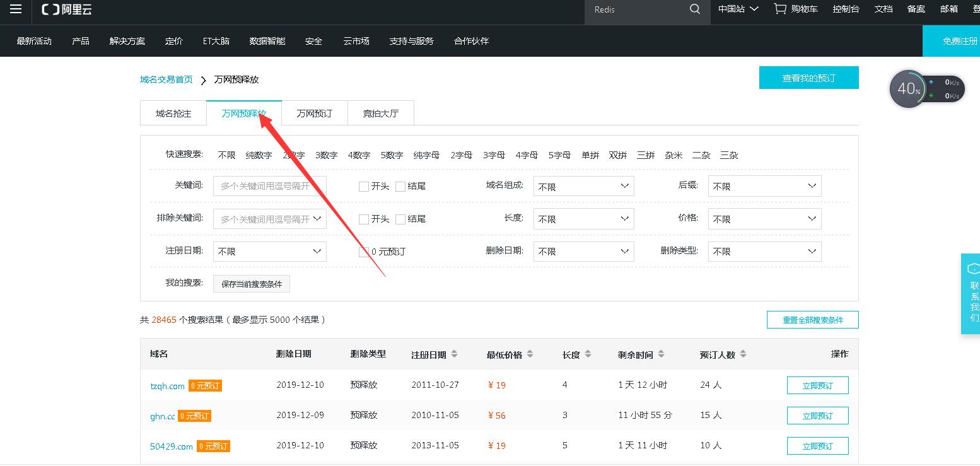
Task: Check 结尾 in the 排除关键词 row
Action: [400, 219]
